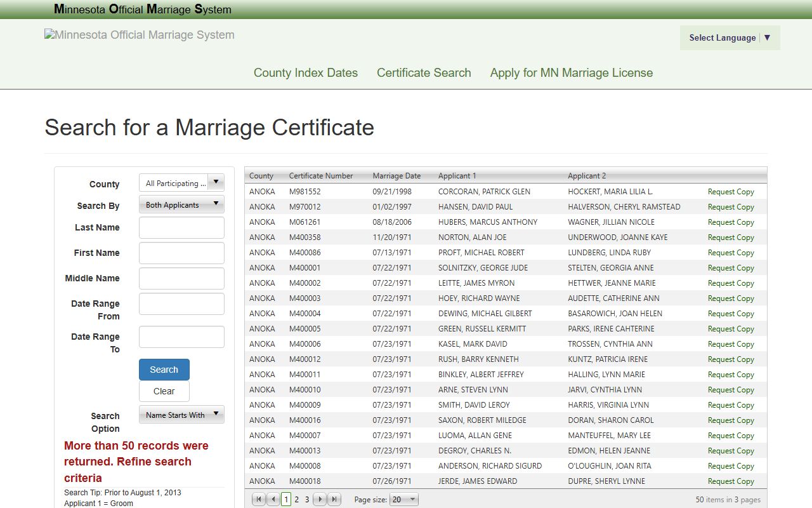The height and width of the screenshot is (508, 812).
Task: Jump to results page 2
Action: pyautogui.click(x=296, y=500)
